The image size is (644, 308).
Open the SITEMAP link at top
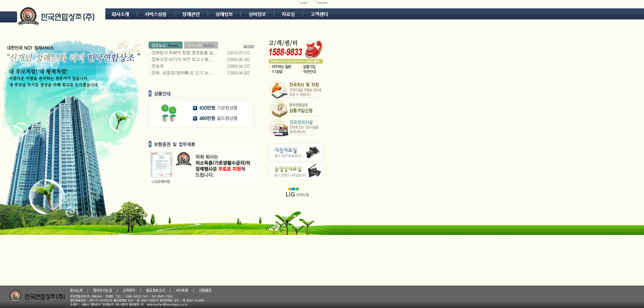[322, 3]
